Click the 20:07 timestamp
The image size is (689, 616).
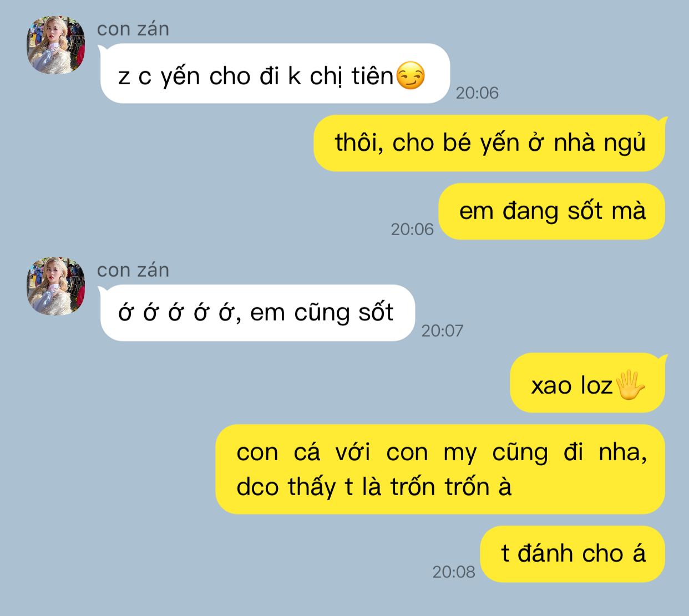442,330
